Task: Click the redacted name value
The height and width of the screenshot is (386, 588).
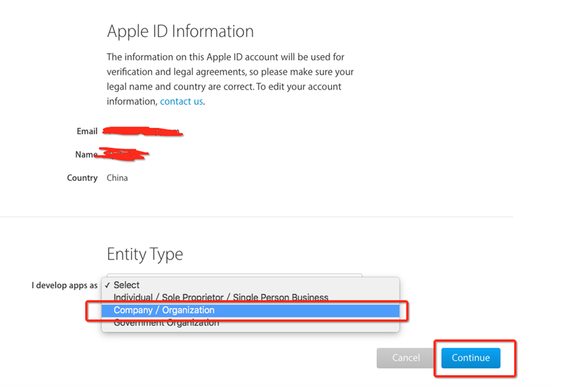Action: pos(123,154)
